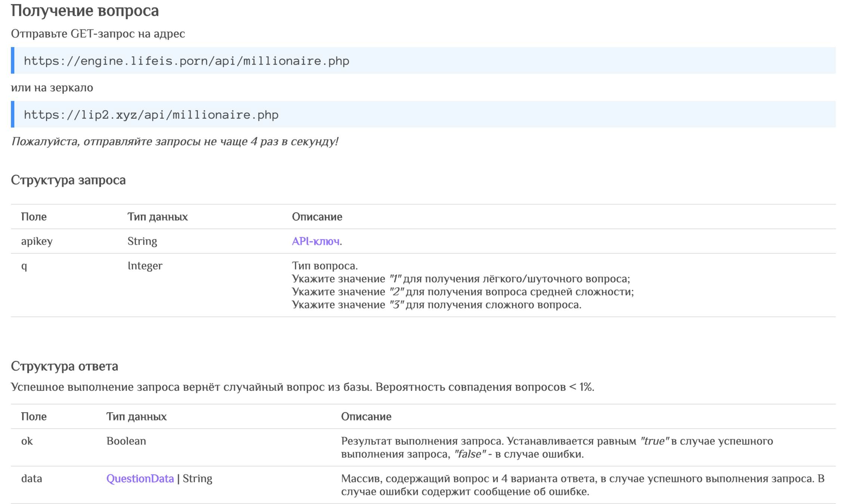Open the QuestionData type link
Image resolution: width=842 pixels, height=504 pixels.
click(x=140, y=478)
